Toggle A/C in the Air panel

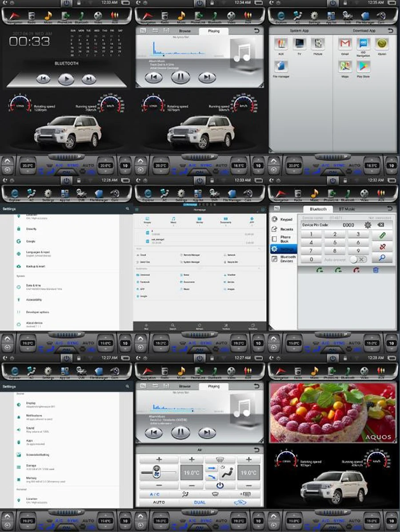155,494
